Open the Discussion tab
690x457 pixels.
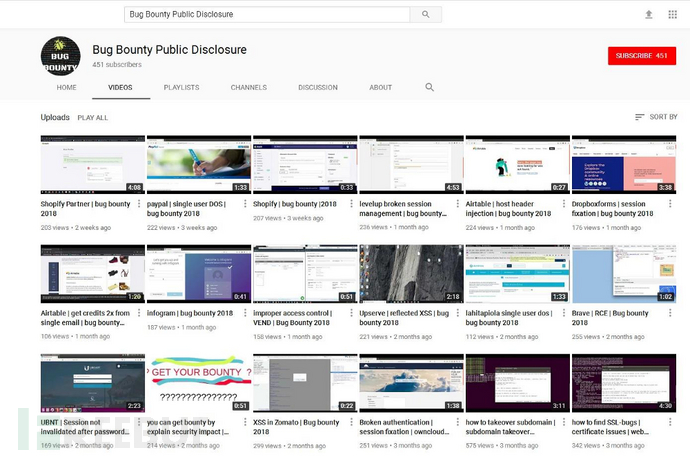point(318,88)
